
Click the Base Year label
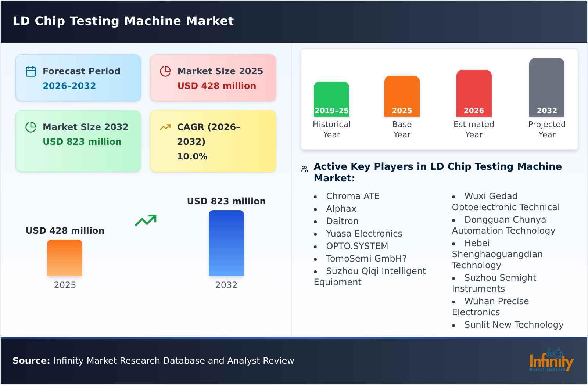[x=402, y=129]
